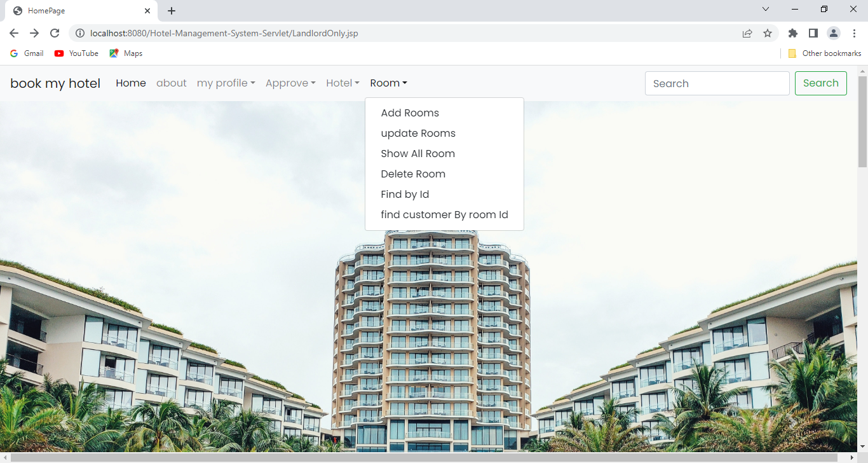Click the book my hotel brand link

tap(55, 83)
